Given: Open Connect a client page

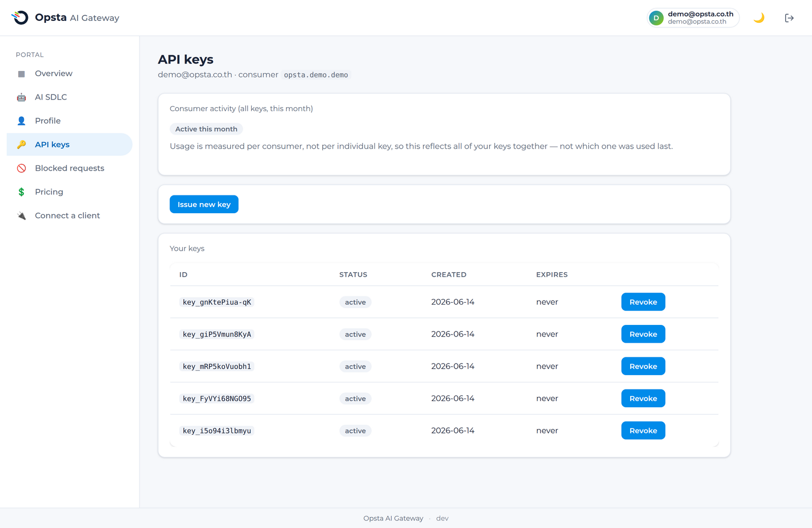Looking at the screenshot, I should point(70,215).
